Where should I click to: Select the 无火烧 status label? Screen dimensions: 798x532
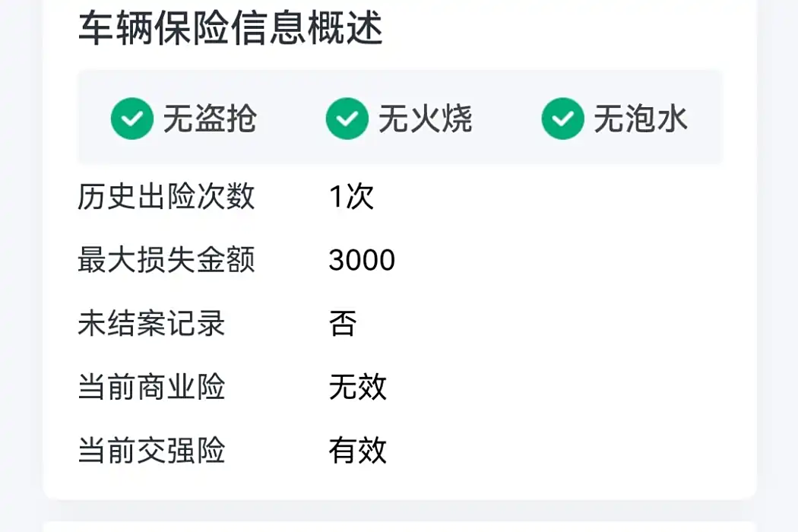coord(426,119)
